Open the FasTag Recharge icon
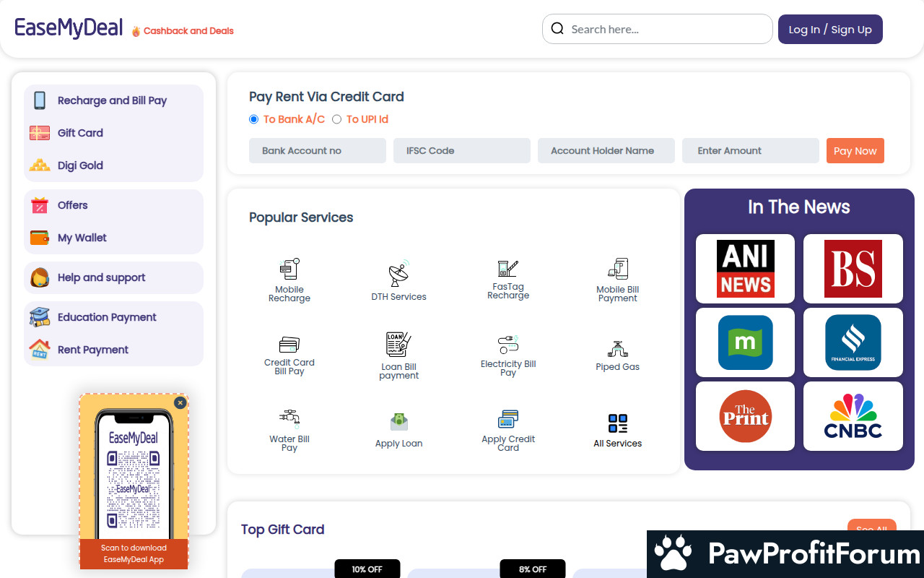 tap(508, 268)
